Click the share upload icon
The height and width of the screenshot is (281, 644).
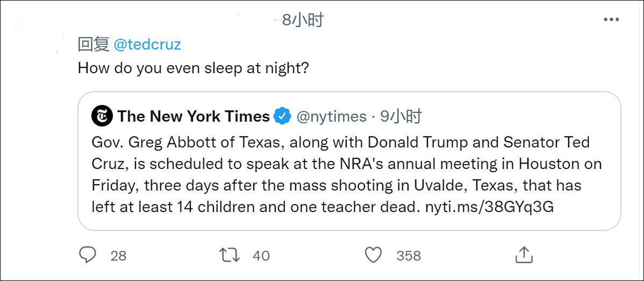tap(524, 255)
